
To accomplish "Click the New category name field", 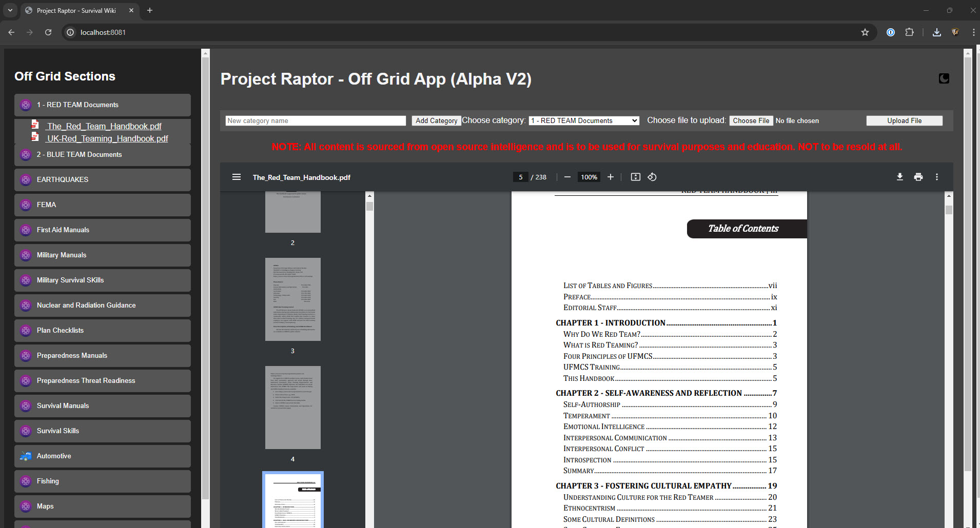I will point(316,120).
